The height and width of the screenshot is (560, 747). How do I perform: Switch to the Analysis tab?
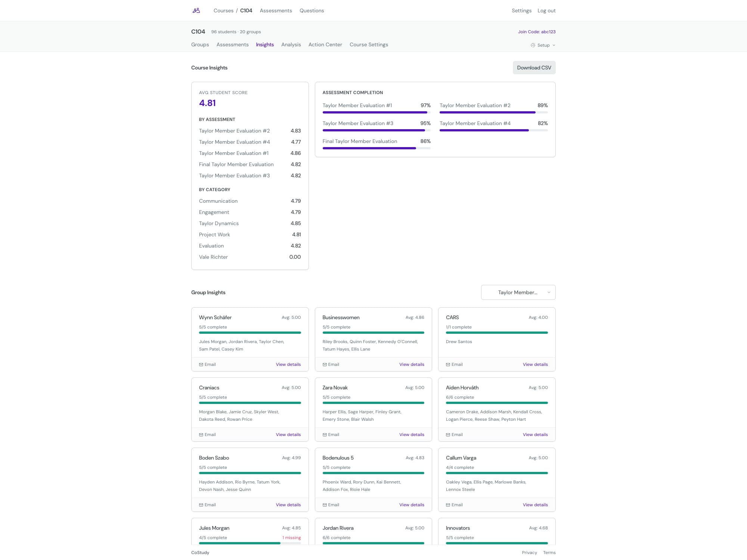click(x=291, y=44)
